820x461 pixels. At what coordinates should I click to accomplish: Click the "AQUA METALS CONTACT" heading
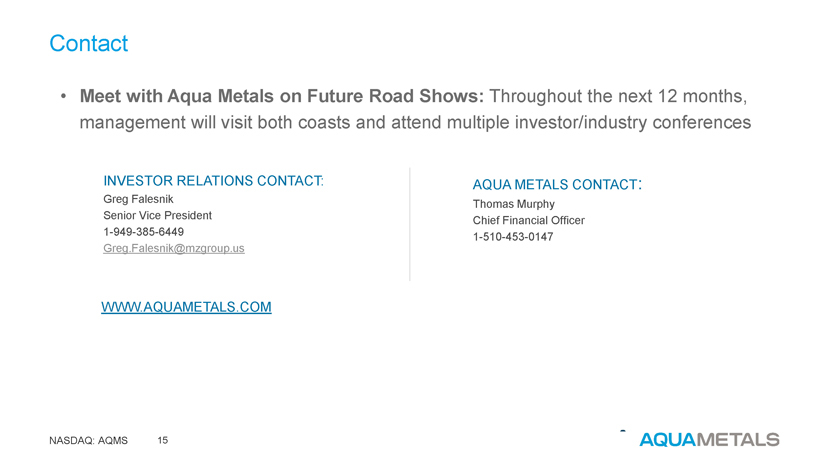tap(556, 185)
